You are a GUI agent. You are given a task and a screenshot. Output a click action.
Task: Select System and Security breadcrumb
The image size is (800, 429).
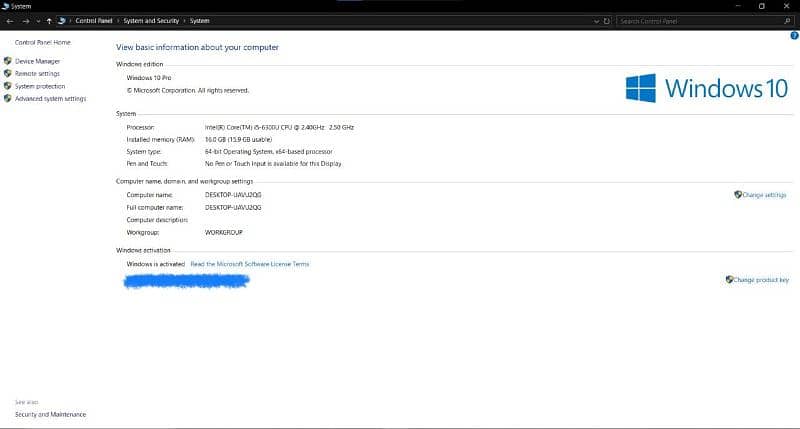coord(152,20)
